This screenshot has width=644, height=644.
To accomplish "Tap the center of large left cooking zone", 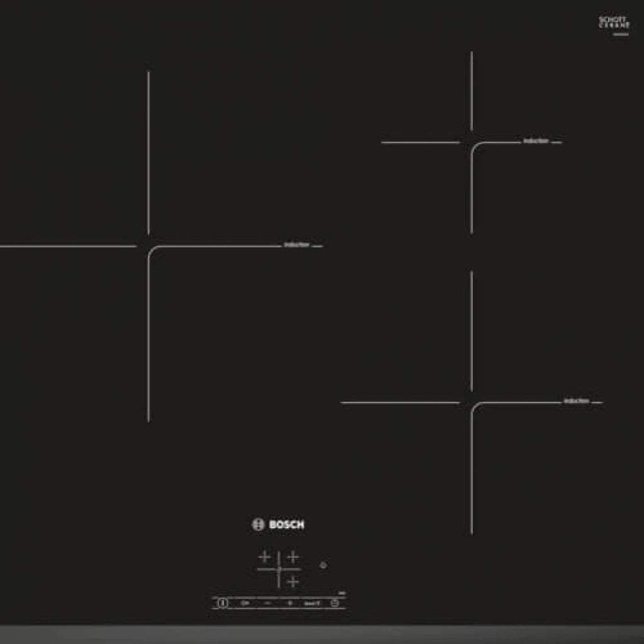I will pyautogui.click(x=148, y=246).
